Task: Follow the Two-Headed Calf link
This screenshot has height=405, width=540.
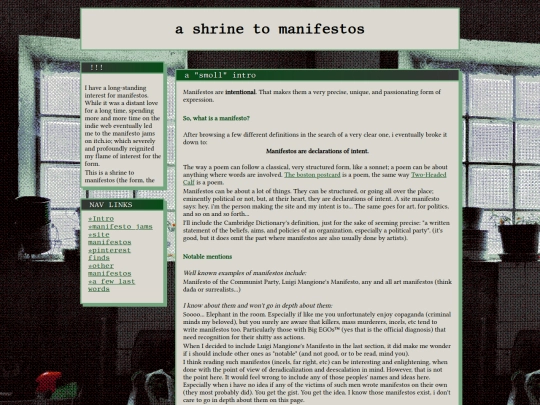Action: pos(428,175)
